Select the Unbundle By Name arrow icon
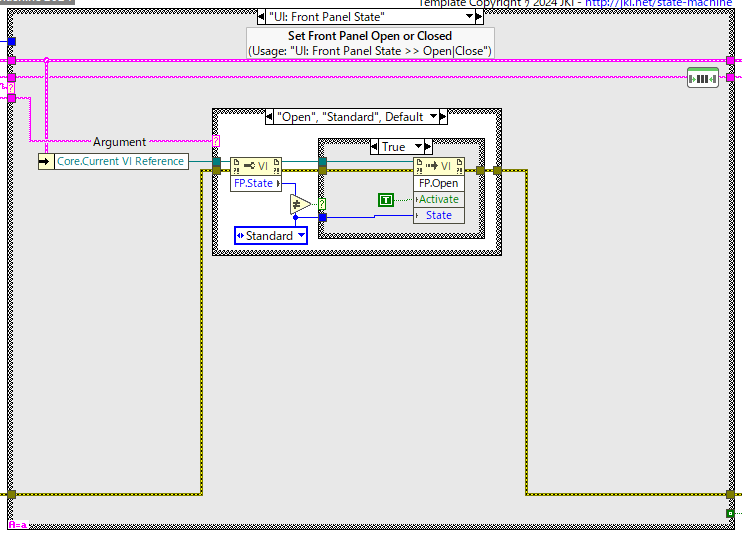Image resolution: width=742 pixels, height=533 pixels. [x=46, y=161]
